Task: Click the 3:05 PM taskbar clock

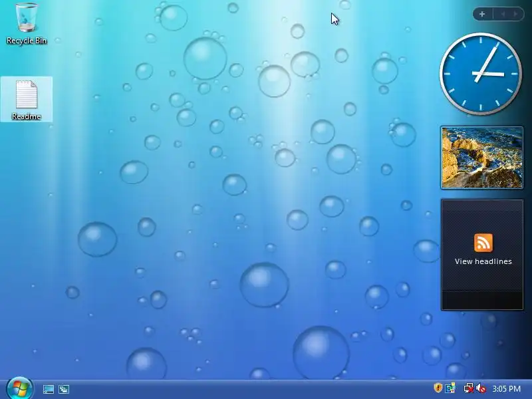Action: (x=506, y=388)
